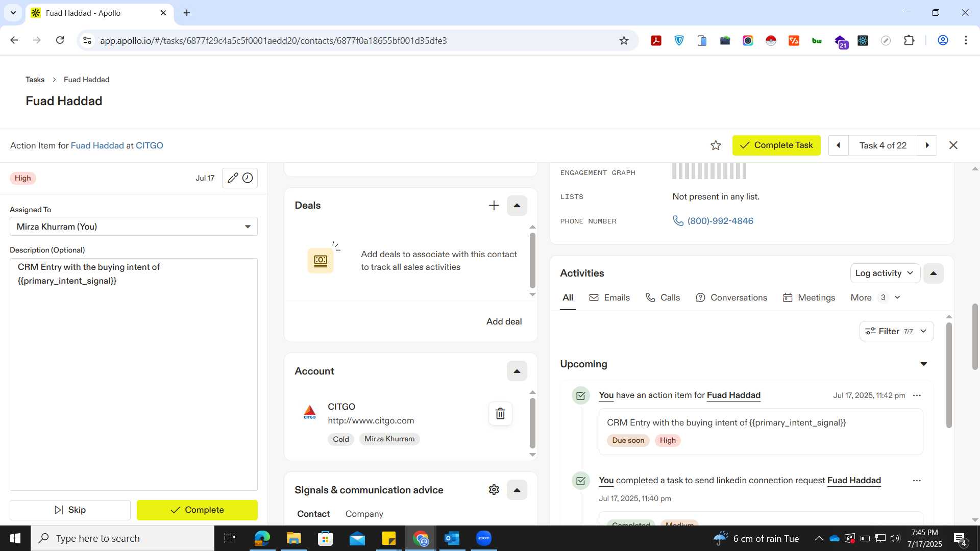
Task: Open options for action item activity
Action: click(917, 395)
